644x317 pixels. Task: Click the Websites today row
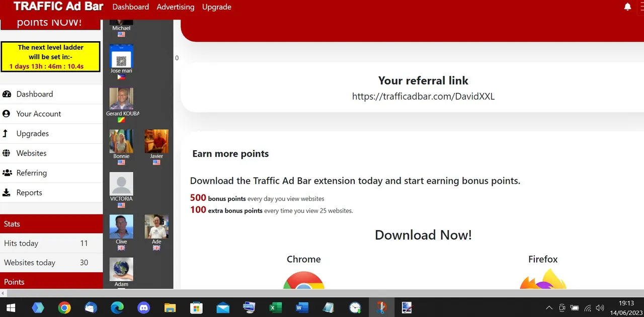click(51, 262)
